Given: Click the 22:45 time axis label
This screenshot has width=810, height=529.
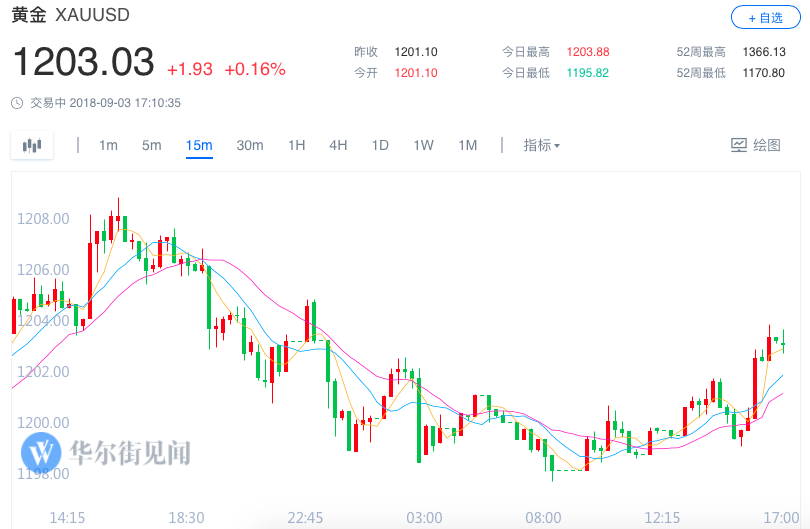Looking at the screenshot, I should [x=305, y=518].
